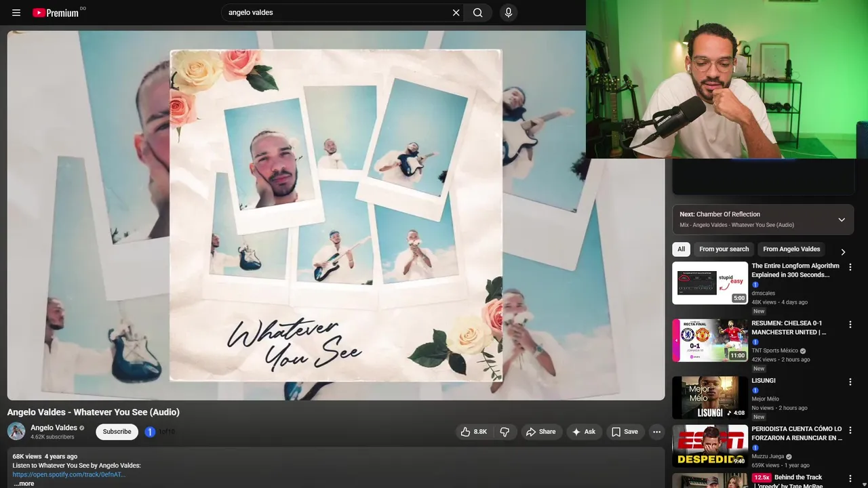The height and width of the screenshot is (488, 868).
Task: Open options for Longform Algorithm video
Action: (850, 267)
